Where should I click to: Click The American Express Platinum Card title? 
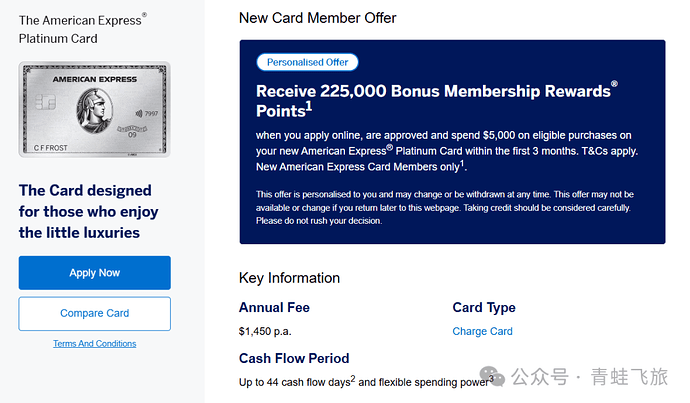click(x=83, y=29)
